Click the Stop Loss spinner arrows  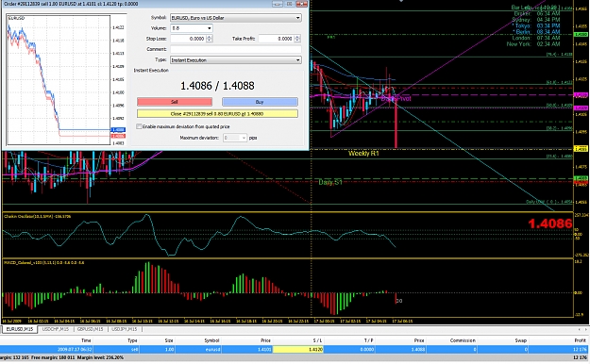tap(210, 39)
